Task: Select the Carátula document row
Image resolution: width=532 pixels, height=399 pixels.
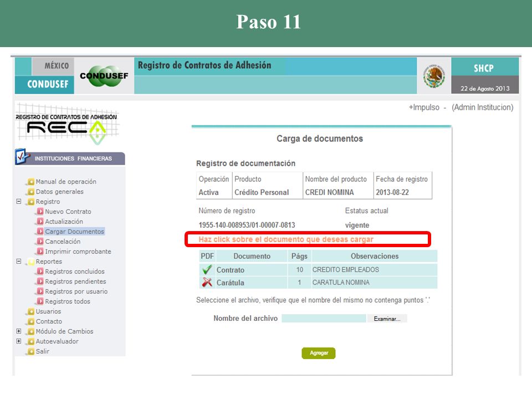Action: [318, 282]
